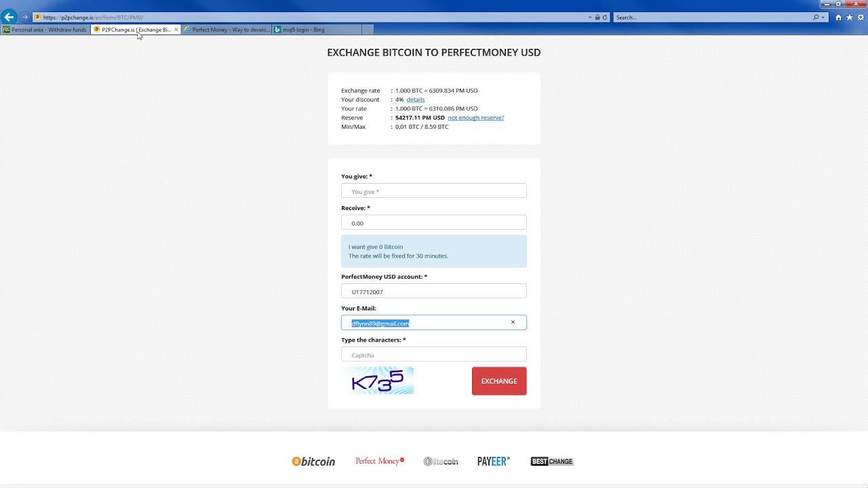The height and width of the screenshot is (488, 868).
Task: Switch to the mql5 login - Bing tab
Action: tap(317, 30)
